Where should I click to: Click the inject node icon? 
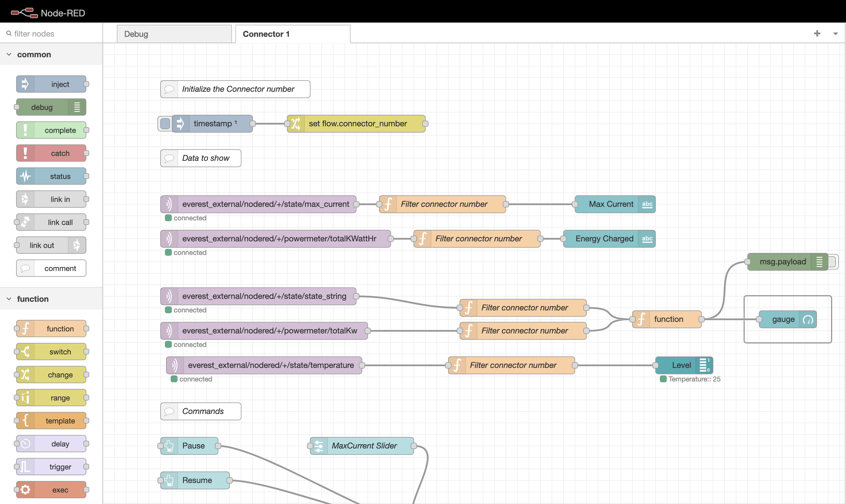pyautogui.click(x=24, y=84)
